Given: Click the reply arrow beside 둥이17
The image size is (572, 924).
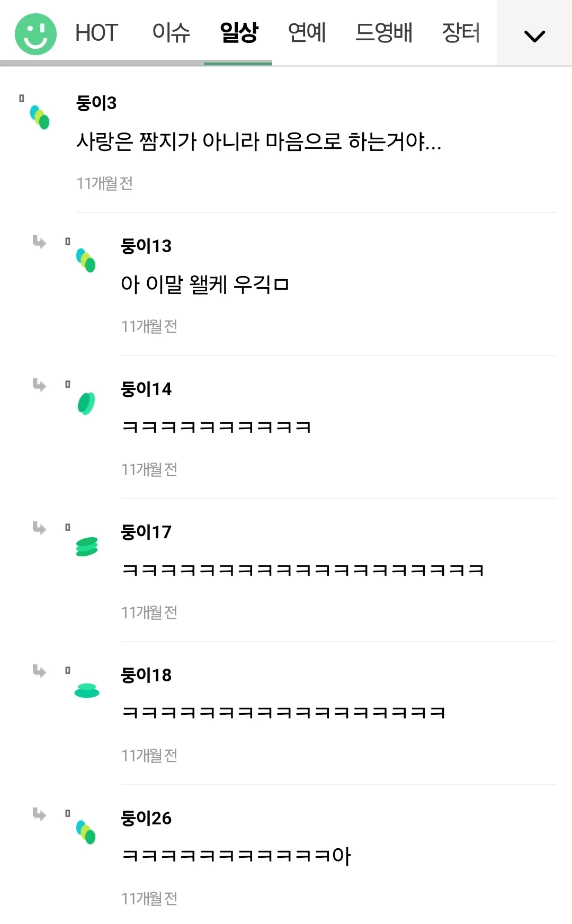Looking at the screenshot, I should pyautogui.click(x=39, y=528).
